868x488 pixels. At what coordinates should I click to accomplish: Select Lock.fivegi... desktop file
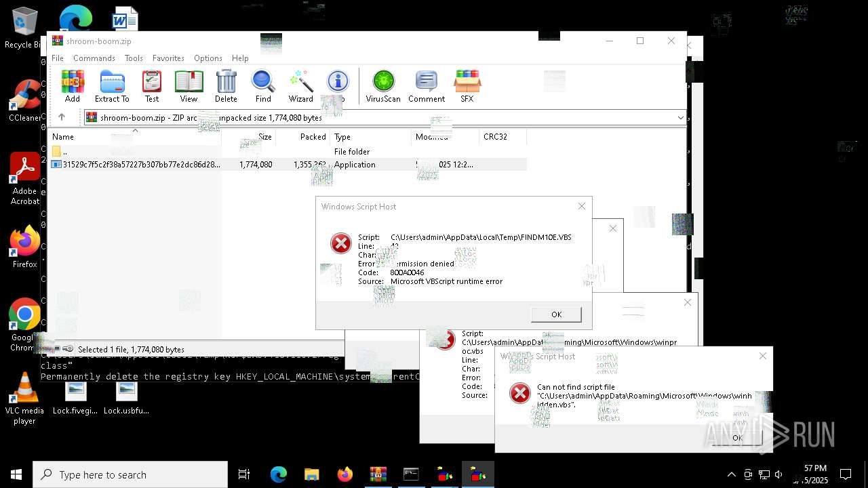pos(75,399)
